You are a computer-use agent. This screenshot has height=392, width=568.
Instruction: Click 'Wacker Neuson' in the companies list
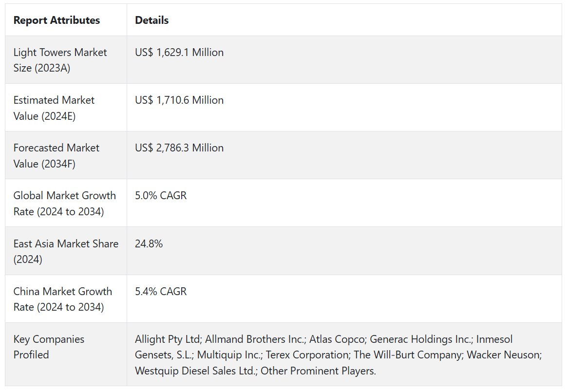point(503,355)
